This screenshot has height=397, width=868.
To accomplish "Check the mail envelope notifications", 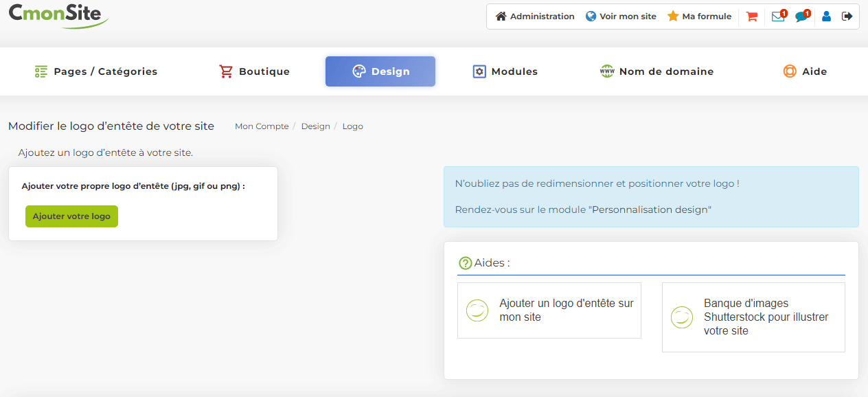I will 779,16.
